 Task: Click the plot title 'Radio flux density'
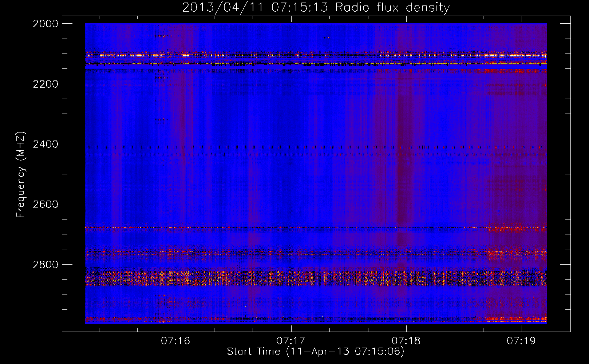pyautogui.click(x=392, y=8)
